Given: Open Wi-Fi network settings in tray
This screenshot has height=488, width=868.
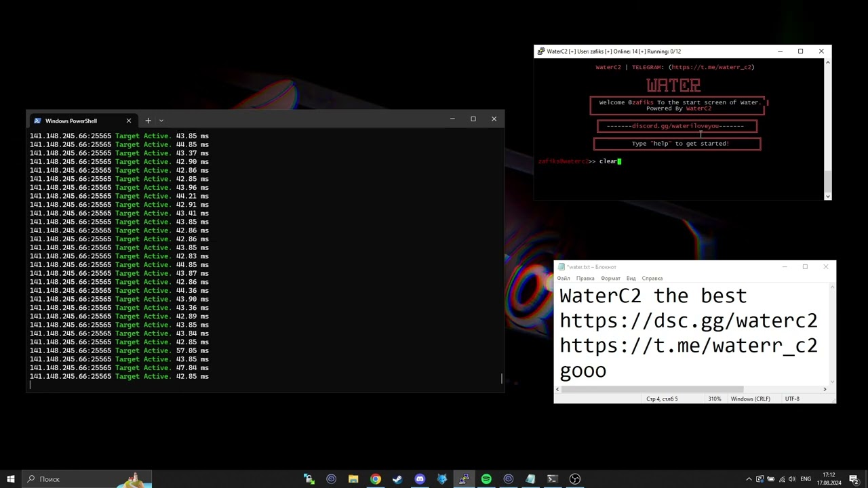Looking at the screenshot, I should pyautogui.click(x=781, y=479).
